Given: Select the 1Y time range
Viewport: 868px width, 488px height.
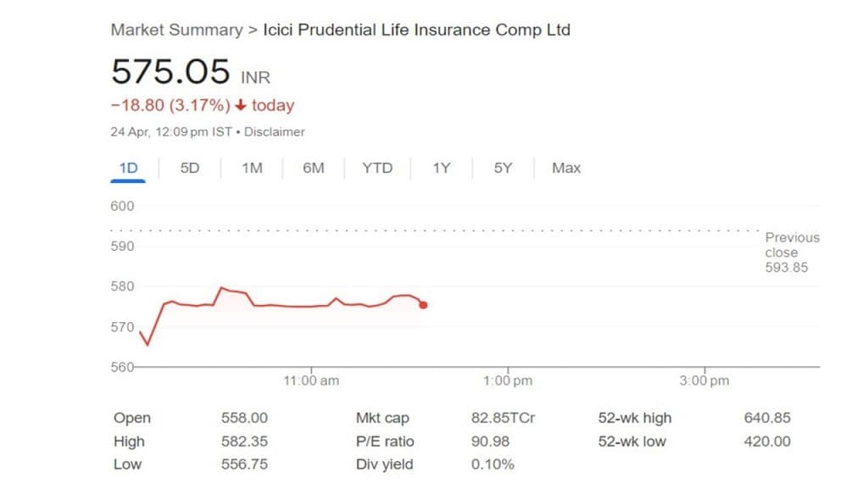Looking at the screenshot, I should pos(442,168).
